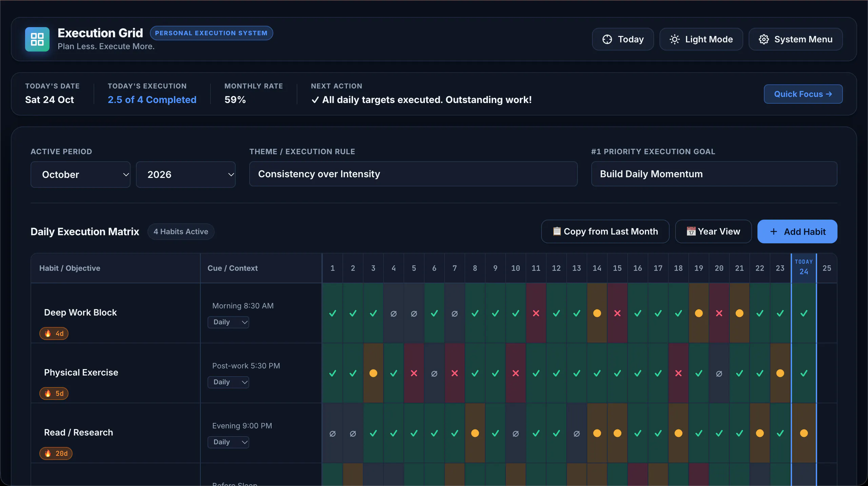Open Deep Work Block frequency dropdown
868x486 pixels.
tap(229, 322)
